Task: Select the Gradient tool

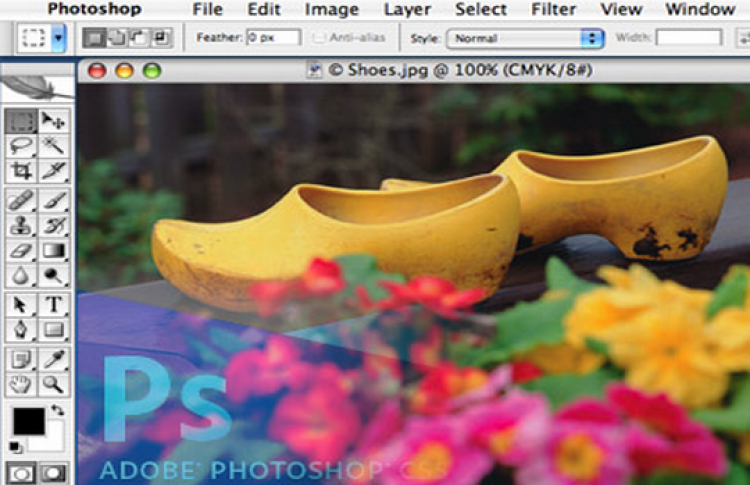Action: point(54,250)
